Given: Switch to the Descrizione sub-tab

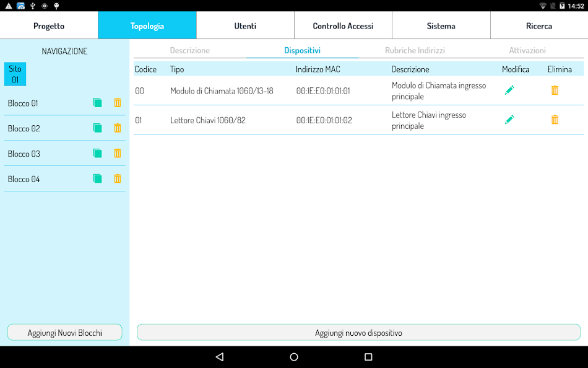Looking at the screenshot, I should click(189, 50).
